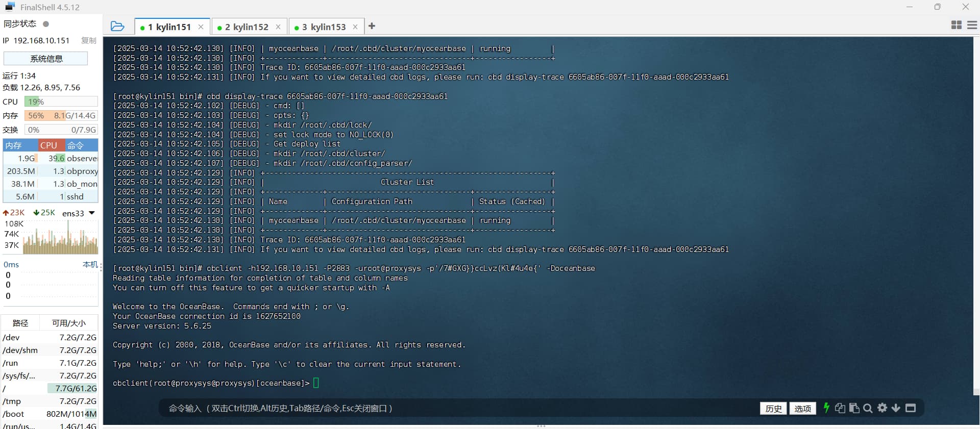This screenshot has width=980, height=429.
Task: Toggle the 同步状态 sync status indicator
Action: (x=46, y=23)
